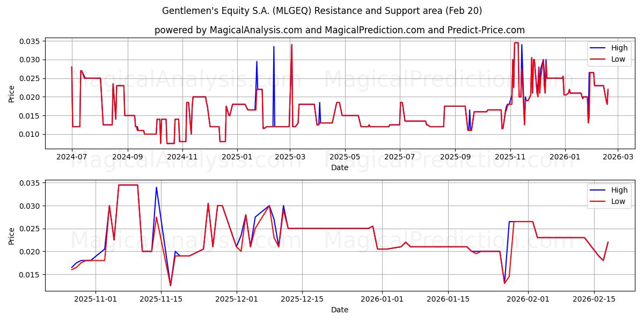
Task: Click the '2025-11' tick label on the top chart
Action: [x=510, y=157]
